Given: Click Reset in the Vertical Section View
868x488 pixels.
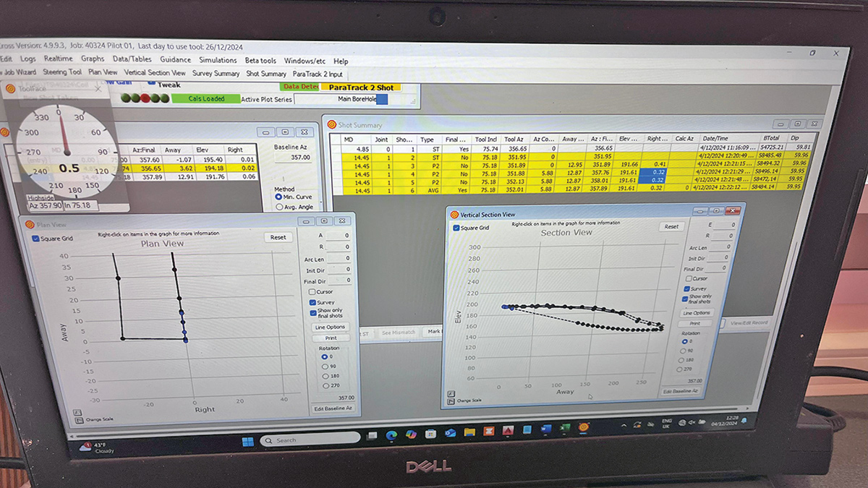Looking at the screenshot, I should (x=671, y=226).
